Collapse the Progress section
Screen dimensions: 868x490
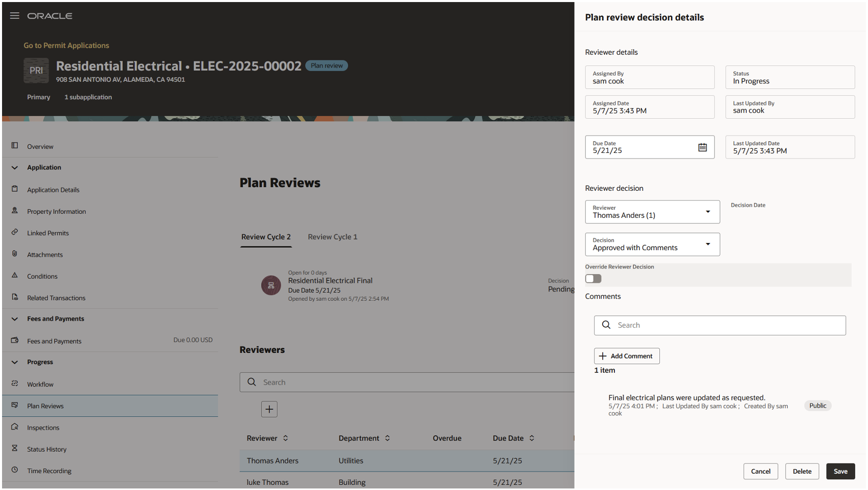(15, 362)
